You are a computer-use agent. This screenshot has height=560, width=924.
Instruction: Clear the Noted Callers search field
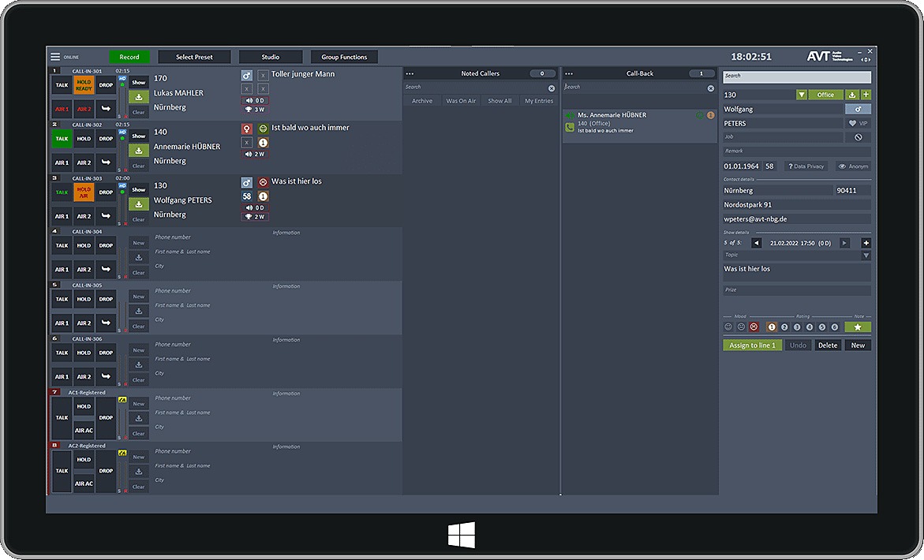pyautogui.click(x=552, y=88)
